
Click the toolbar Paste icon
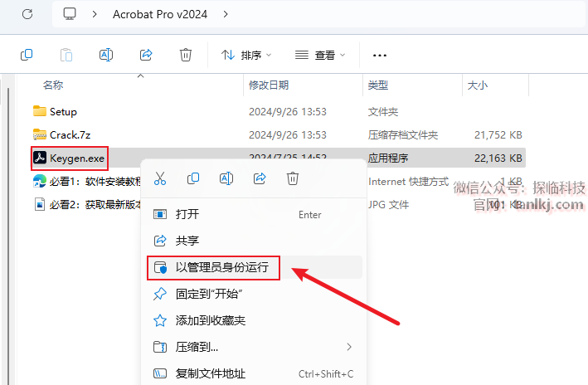(x=66, y=55)
